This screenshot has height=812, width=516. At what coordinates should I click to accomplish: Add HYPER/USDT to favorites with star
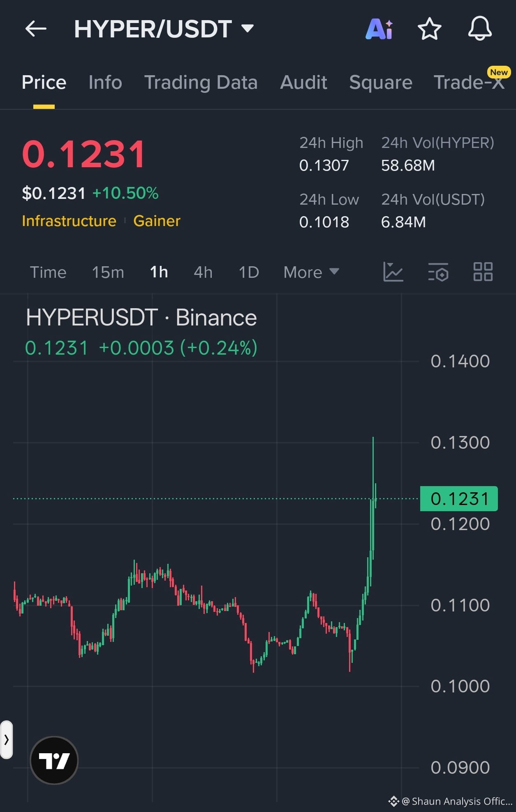[429, 29]
